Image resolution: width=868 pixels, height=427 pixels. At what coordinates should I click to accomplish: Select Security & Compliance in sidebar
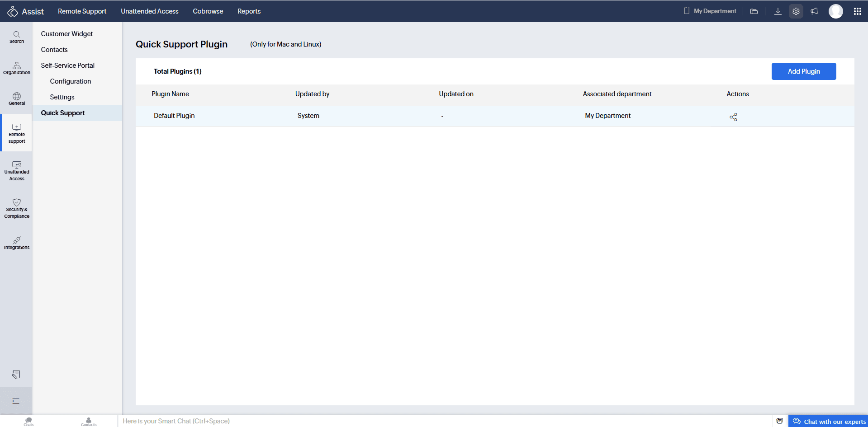click(x=17, y=208)
